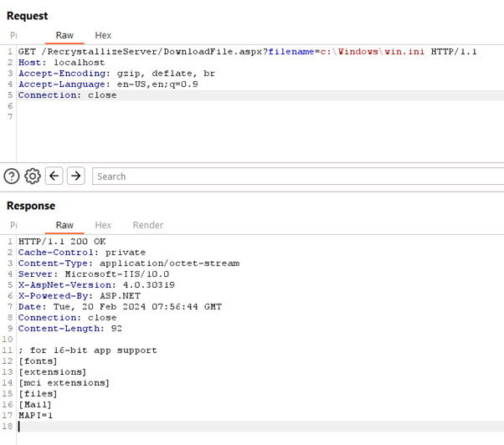504x445 pixels.
Task: Open Render tab in Response panel
Action: tap(148, 225)
